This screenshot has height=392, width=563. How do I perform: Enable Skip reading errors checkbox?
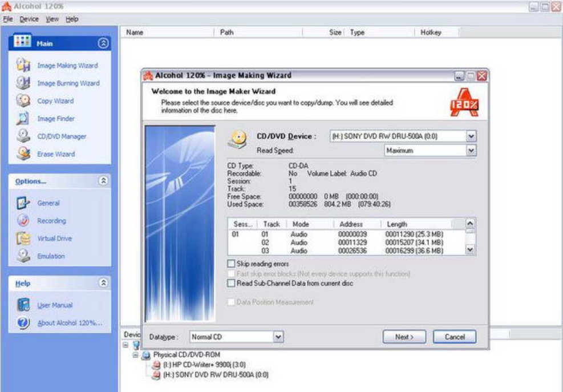pos(231,264)
